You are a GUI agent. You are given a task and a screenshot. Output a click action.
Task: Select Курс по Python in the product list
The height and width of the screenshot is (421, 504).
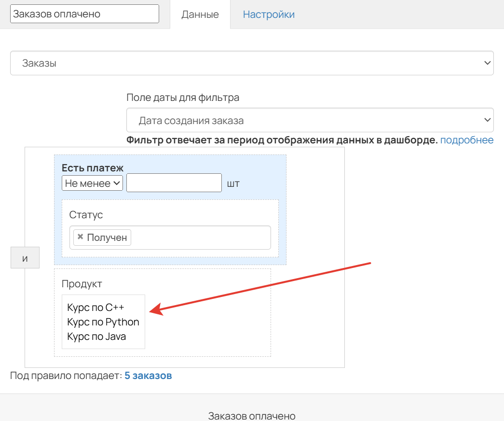click(x=103, y=322)
